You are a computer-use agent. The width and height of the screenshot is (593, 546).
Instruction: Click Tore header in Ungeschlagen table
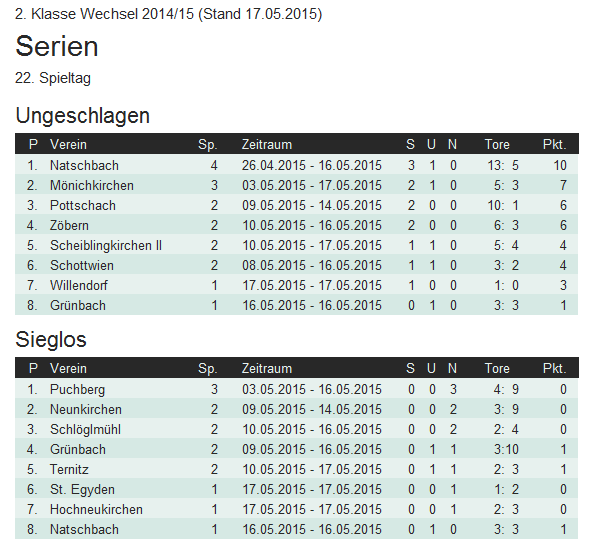[x=497, y=144]
